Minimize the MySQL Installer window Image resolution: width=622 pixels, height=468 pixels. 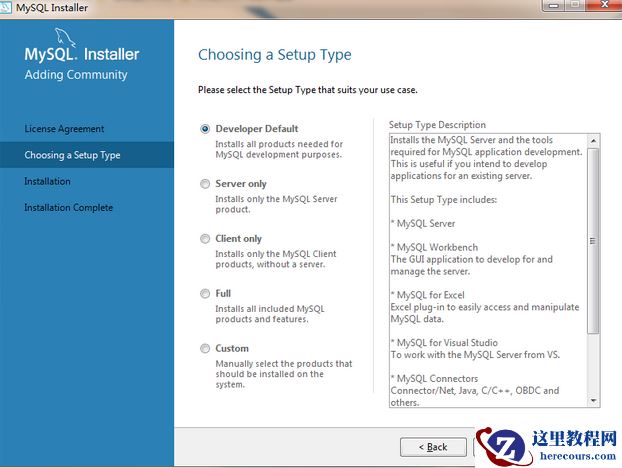(554, 5)
